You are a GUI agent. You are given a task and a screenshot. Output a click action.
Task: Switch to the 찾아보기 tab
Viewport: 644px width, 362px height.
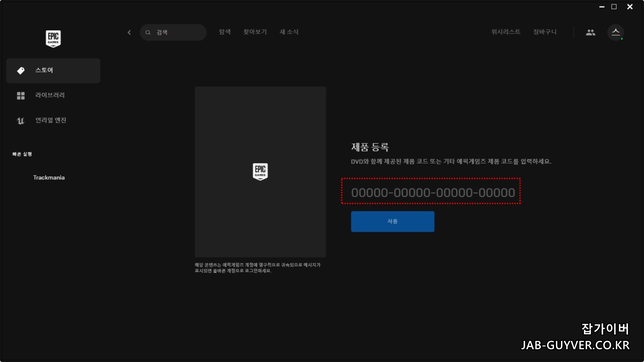point(255,32)
